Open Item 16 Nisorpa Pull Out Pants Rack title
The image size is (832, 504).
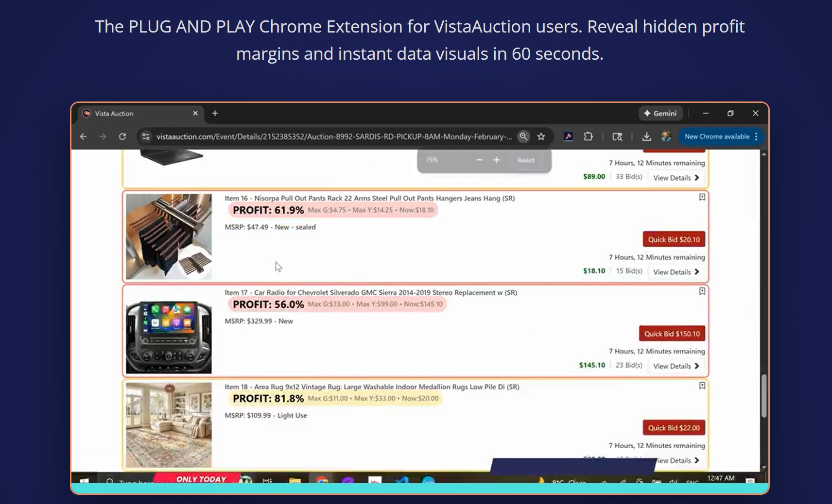coord(369,198)
